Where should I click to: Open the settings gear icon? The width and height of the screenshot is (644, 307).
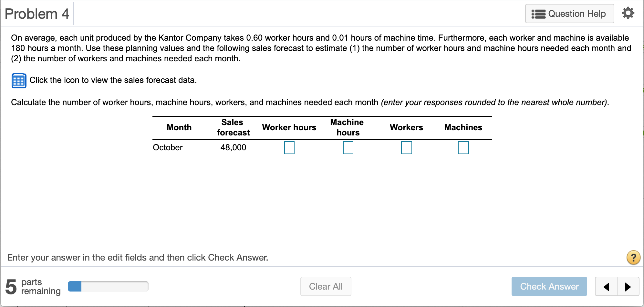pyautogui.click(x=628, y=13)
